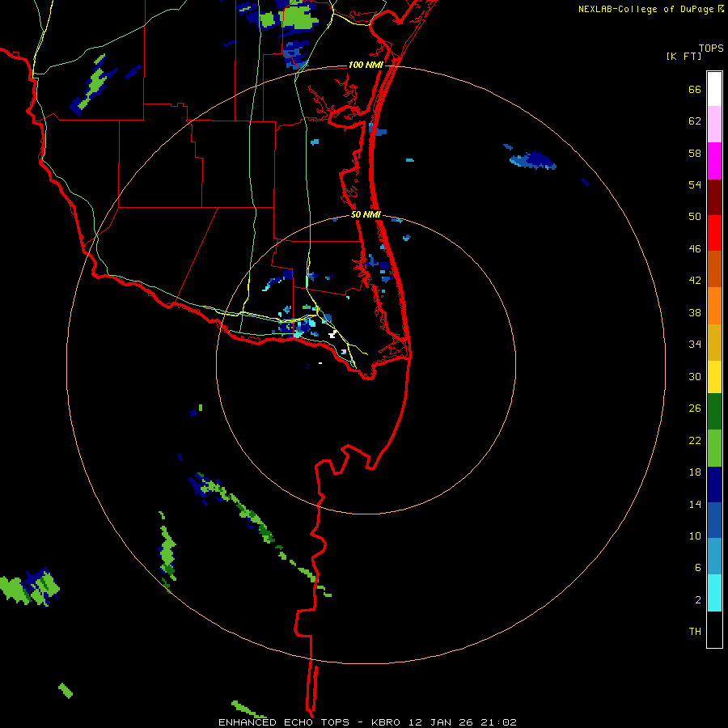Select the cyan 10 kft legend swatch

pyautogui.click(x=714, y=593)
